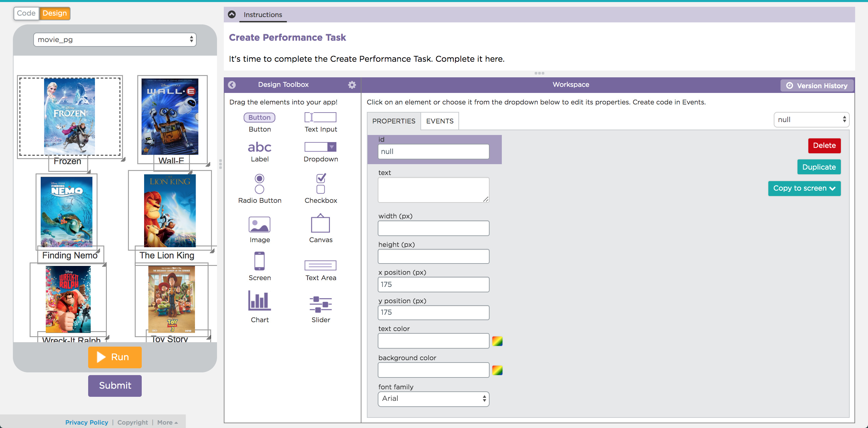868x428 pixels.
Task: Switch to Code mode
Action: (x=26, y=13)
